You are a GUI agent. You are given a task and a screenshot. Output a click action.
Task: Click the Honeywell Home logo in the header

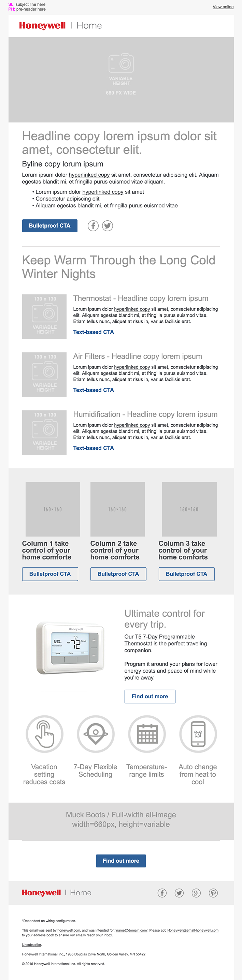point(60,26)
